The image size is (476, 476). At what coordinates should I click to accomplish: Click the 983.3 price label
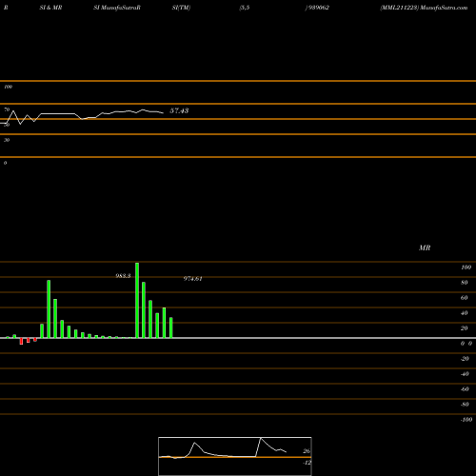click(x=123, y=276)
